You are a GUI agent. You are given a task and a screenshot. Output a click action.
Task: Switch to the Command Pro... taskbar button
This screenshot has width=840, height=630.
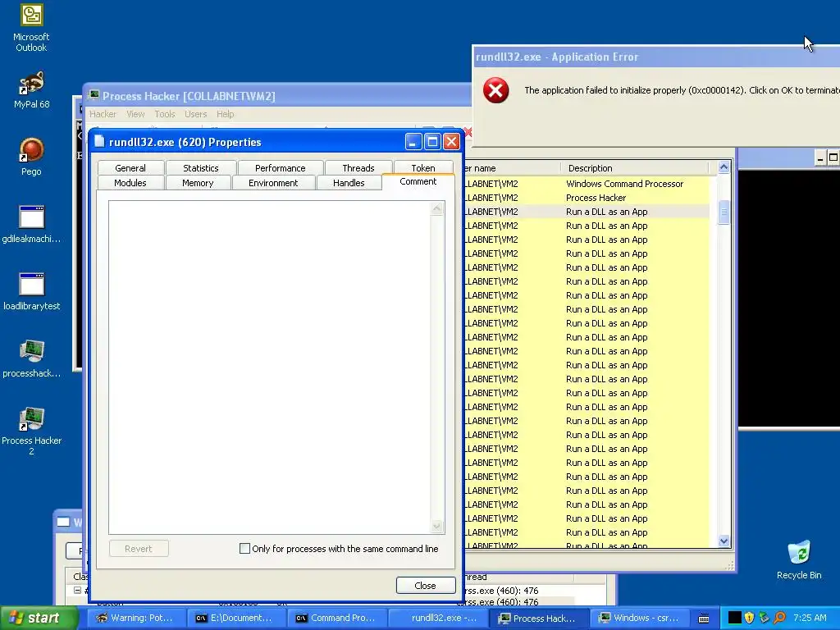click(336, 619)
